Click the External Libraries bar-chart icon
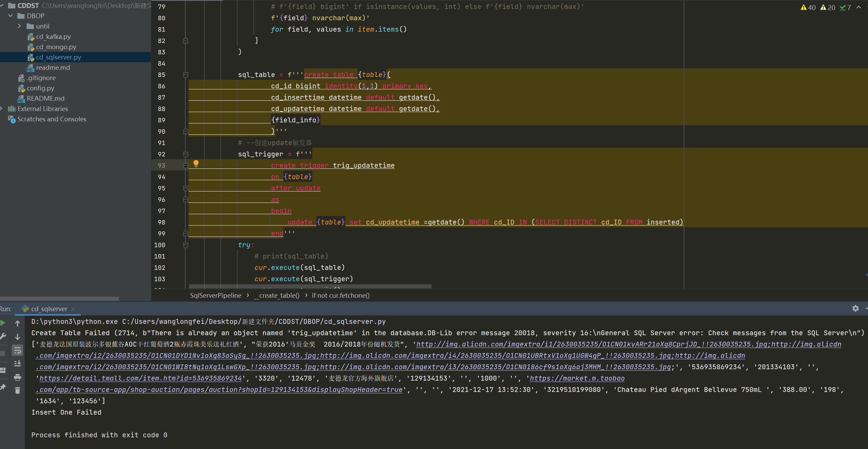This screenshot has height=449, width=868. [x=12, y=109]
